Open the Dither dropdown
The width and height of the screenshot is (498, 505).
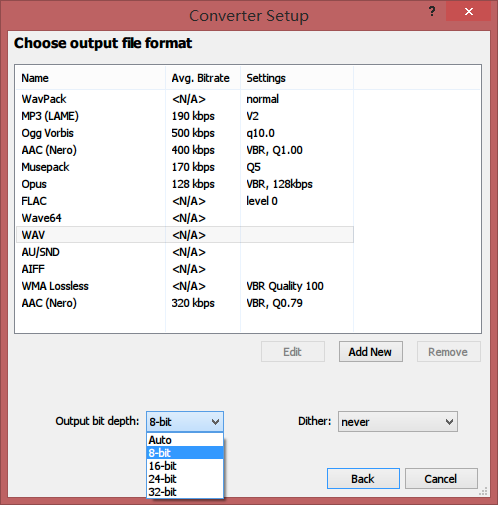(398, 422)
